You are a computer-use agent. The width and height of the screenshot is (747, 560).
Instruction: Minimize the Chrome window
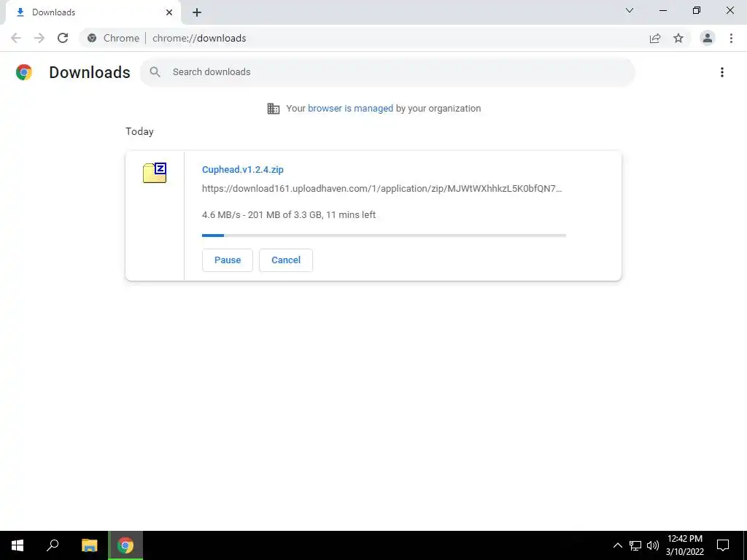coord(663,10)
